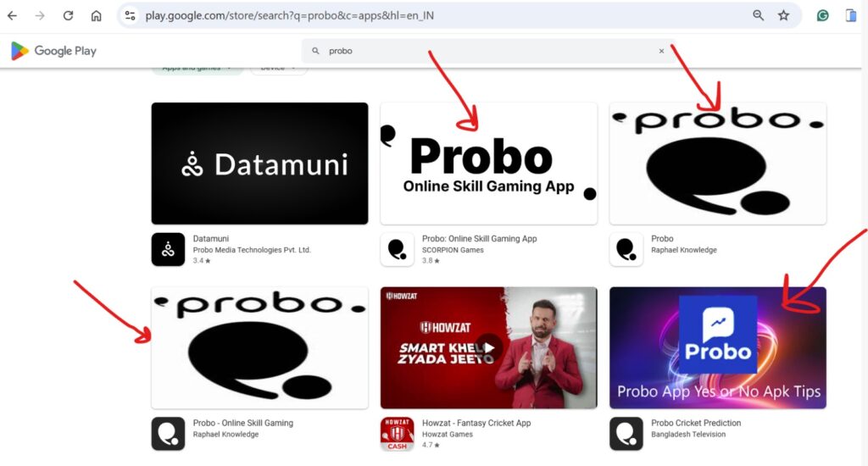Screen dimensions: 868x466
Task: Play the Howzat video preview
Action: point(488,347)
